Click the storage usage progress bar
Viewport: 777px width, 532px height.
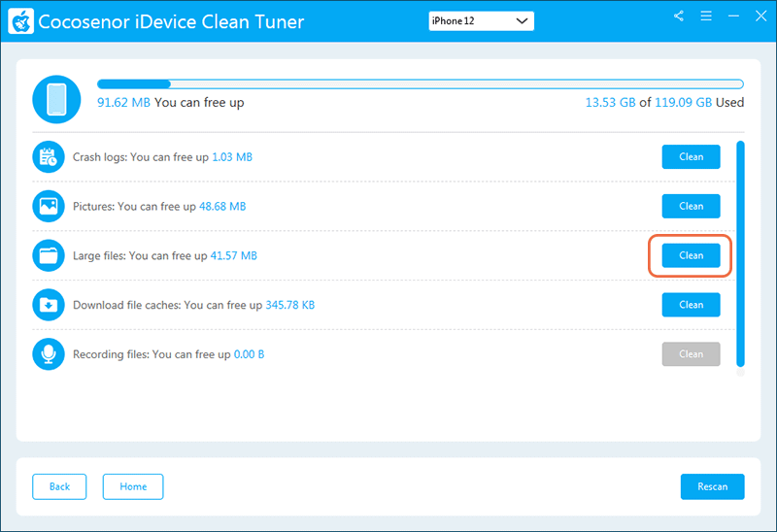[421, 83]
